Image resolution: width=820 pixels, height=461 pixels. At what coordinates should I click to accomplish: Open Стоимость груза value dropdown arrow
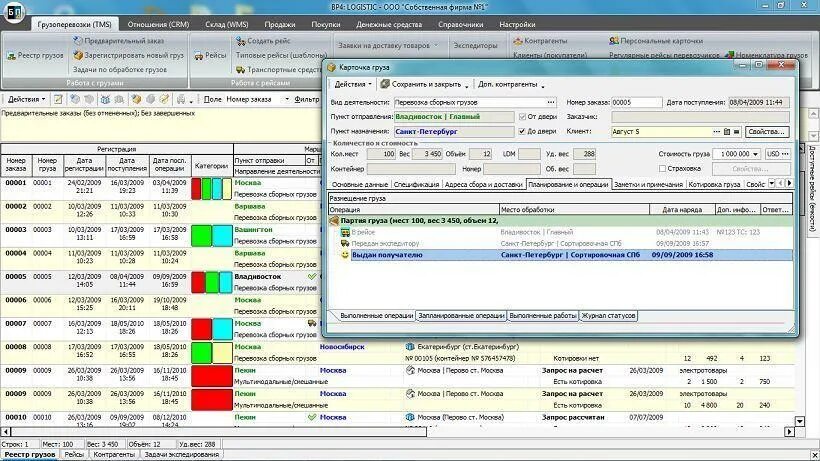click(755, 154)
